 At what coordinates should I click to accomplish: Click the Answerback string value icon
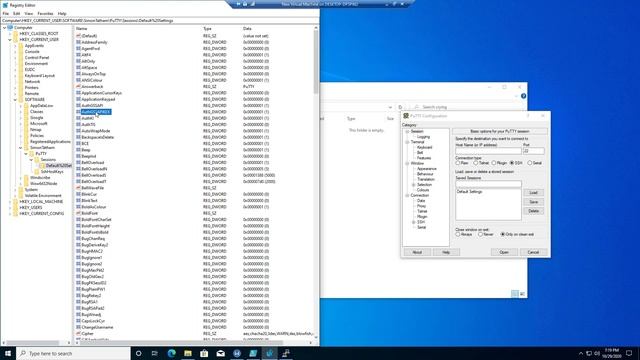(x=78, y=87)
